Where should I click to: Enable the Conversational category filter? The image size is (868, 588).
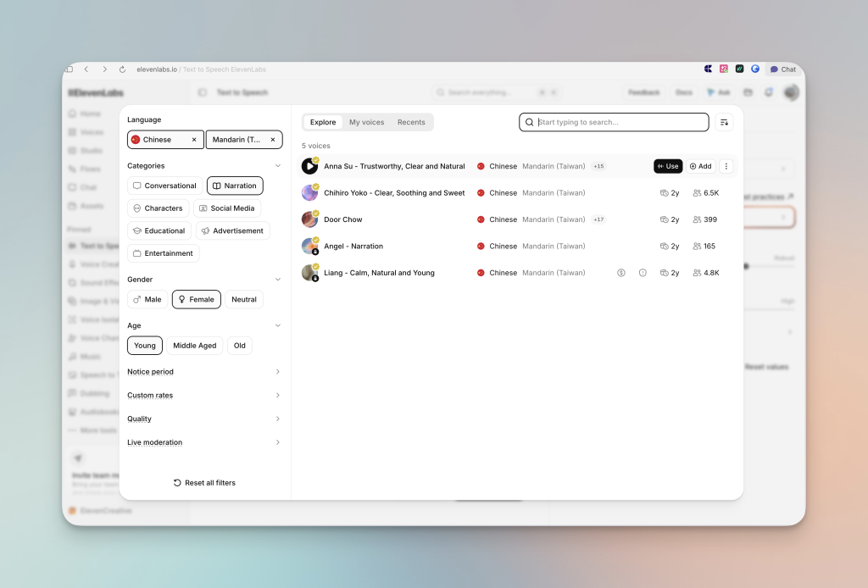[x=165, y=186]
